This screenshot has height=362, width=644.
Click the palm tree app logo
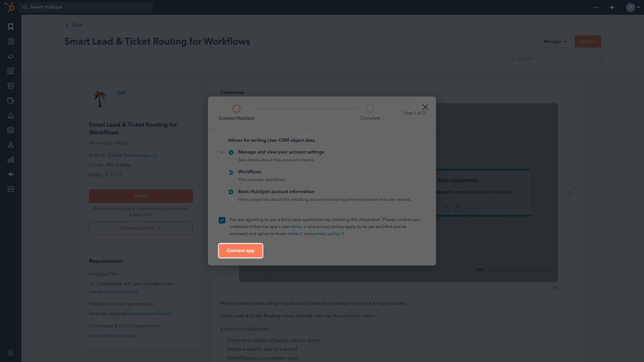[x=99, y=99]
